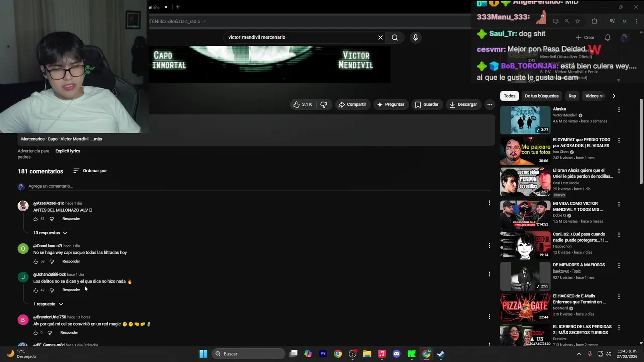Dislike the video using thumbs-down icon
This screenshot has height=362, width=644.
pos(324,104)
